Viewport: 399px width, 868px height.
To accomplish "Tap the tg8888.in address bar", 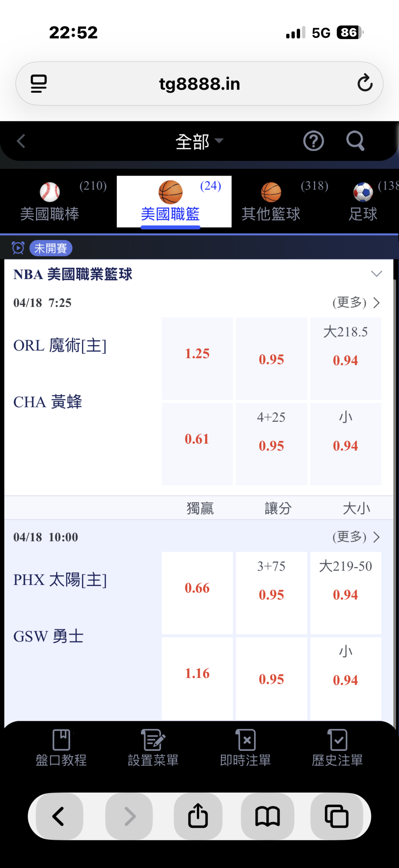I will click(199, 84).
